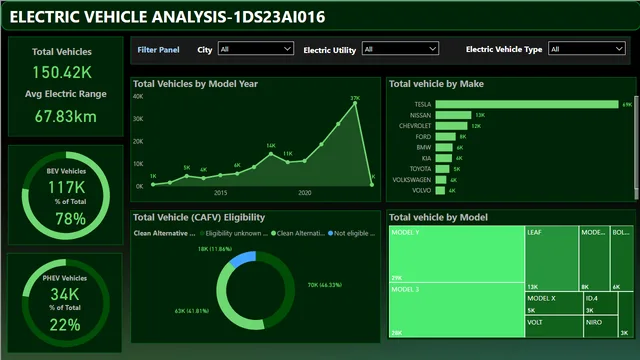This screenshot has width=640, height=360.
Task: Click Total vehicle by Model title
Action: point(438,218)
